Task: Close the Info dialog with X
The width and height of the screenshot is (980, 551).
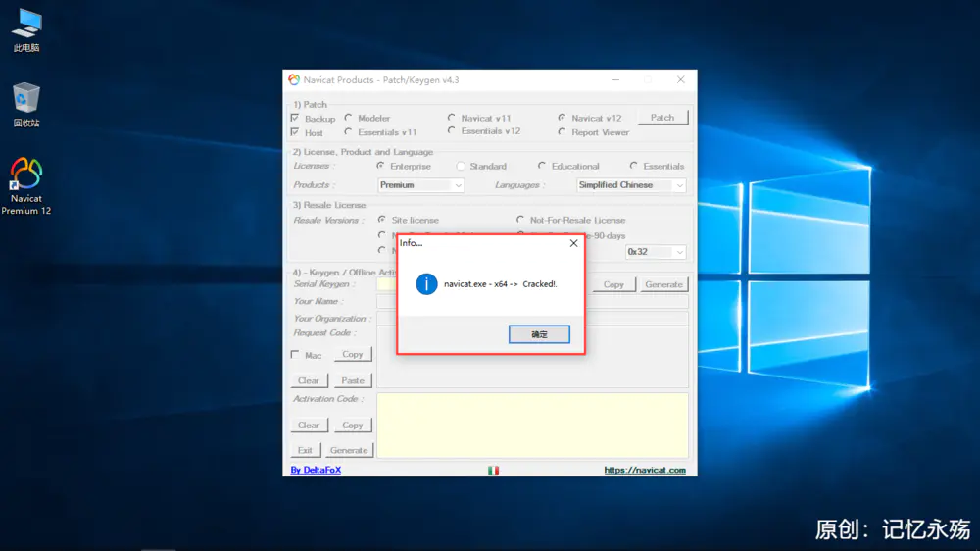Action: pos(573,243)
